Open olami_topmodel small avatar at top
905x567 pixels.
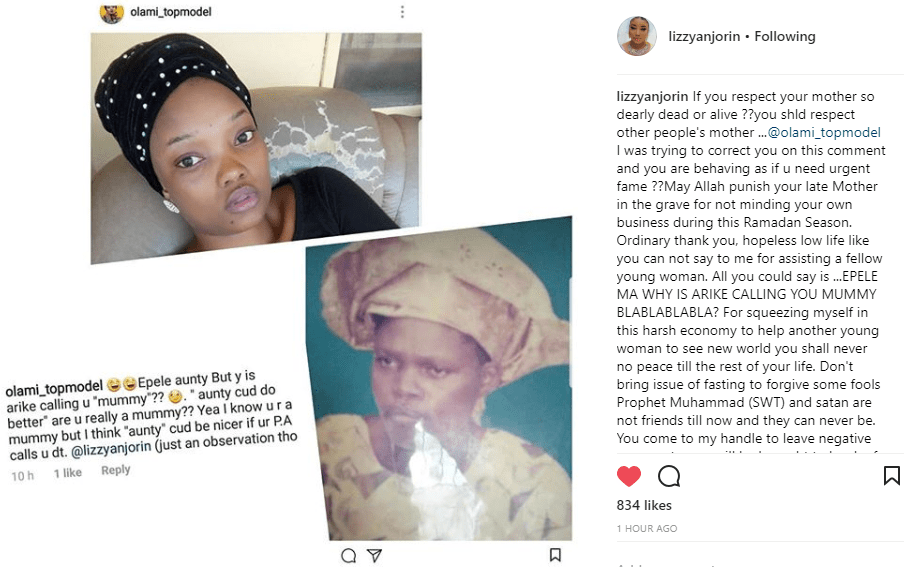coord(112,13)
